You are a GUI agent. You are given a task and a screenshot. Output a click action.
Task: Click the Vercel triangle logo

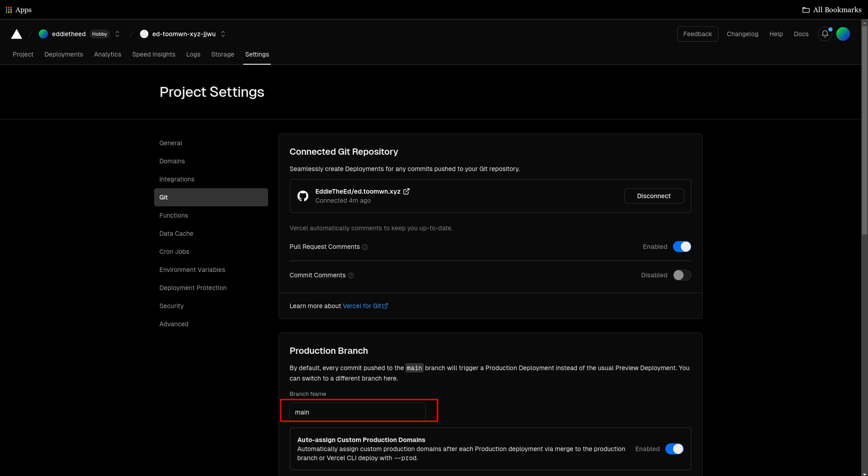17,34
